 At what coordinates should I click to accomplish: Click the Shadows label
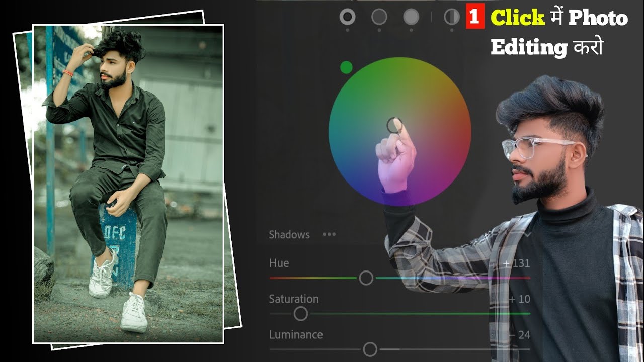coord(289,235)
